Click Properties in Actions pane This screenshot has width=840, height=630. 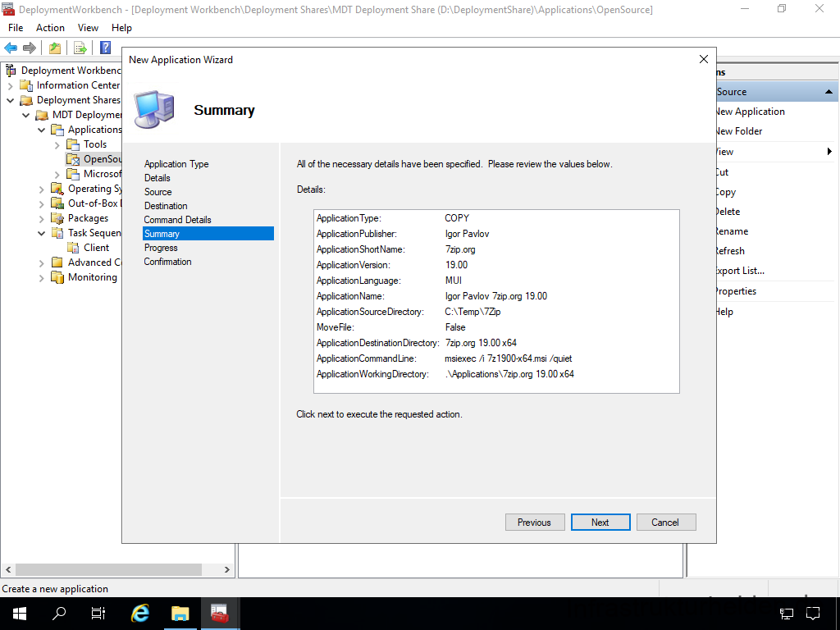point(737,291)
